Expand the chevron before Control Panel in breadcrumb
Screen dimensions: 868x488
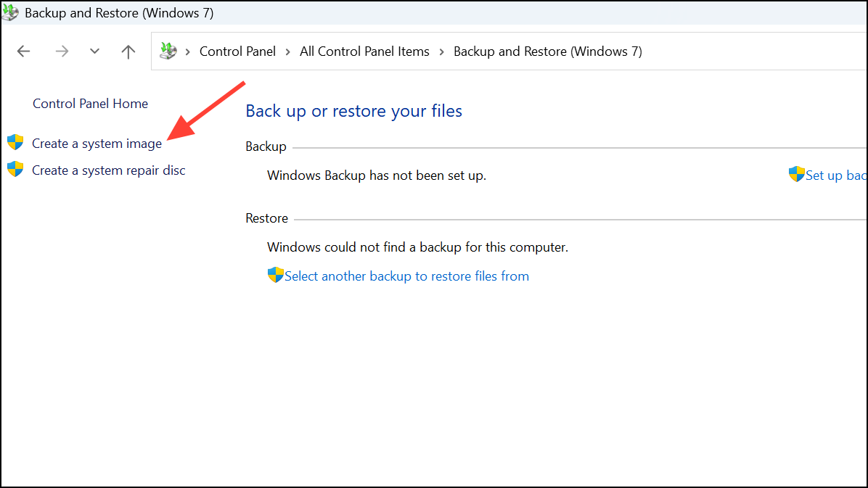[188, 52]
